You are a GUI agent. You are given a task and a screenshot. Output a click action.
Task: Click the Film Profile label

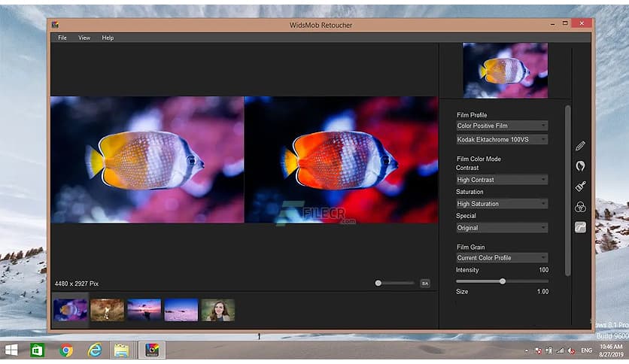pos(472,115)
